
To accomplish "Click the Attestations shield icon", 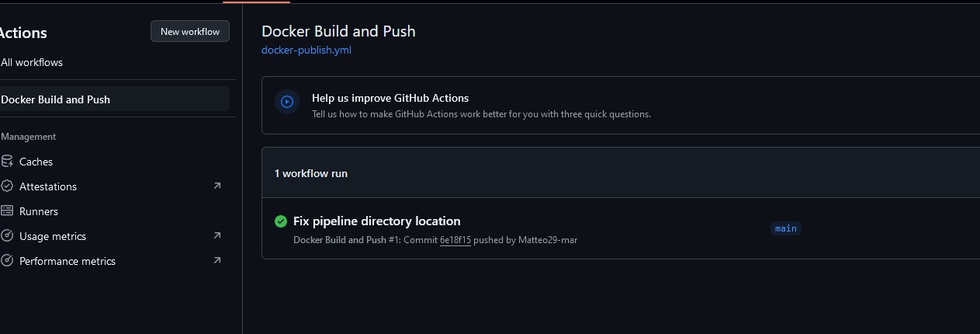I will click(x=7, y=186).
